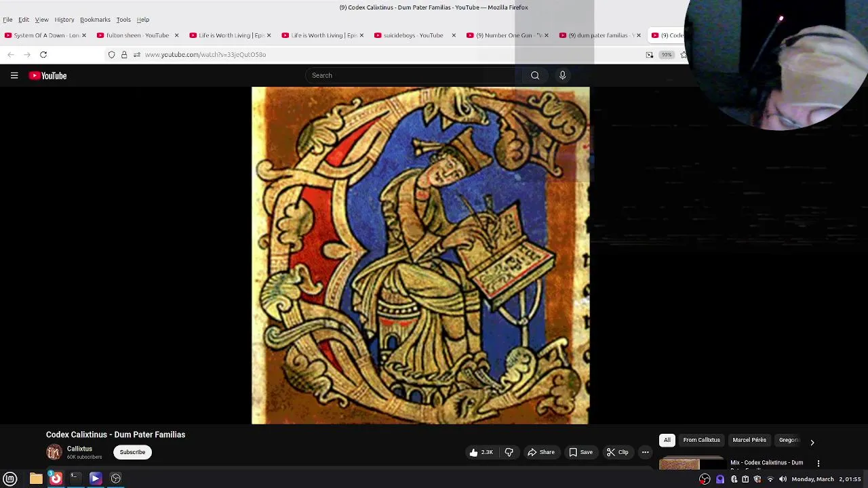868x488 pixels.
Task: Open options for Mix - Codex Calixtinus
Action: pyautogui.click(x=818, y=464)
